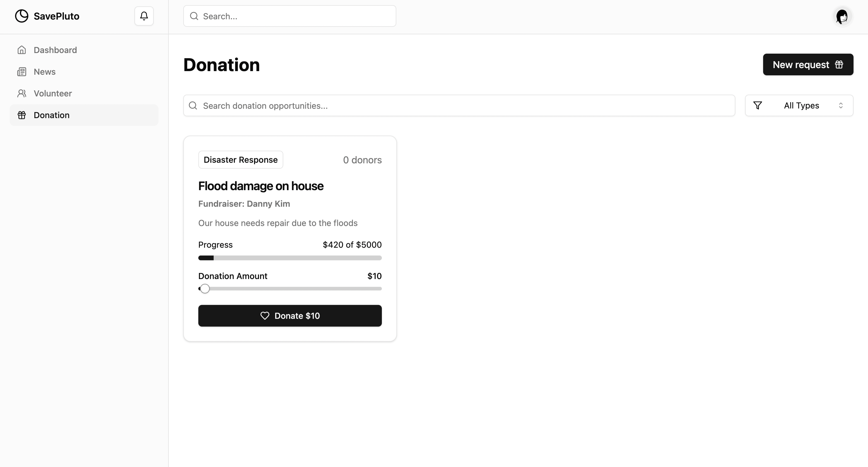The width and height of the screenshot is (868, 467).
Task: Click the Donation gift icon in sidebar
Action: pos(22,115)
